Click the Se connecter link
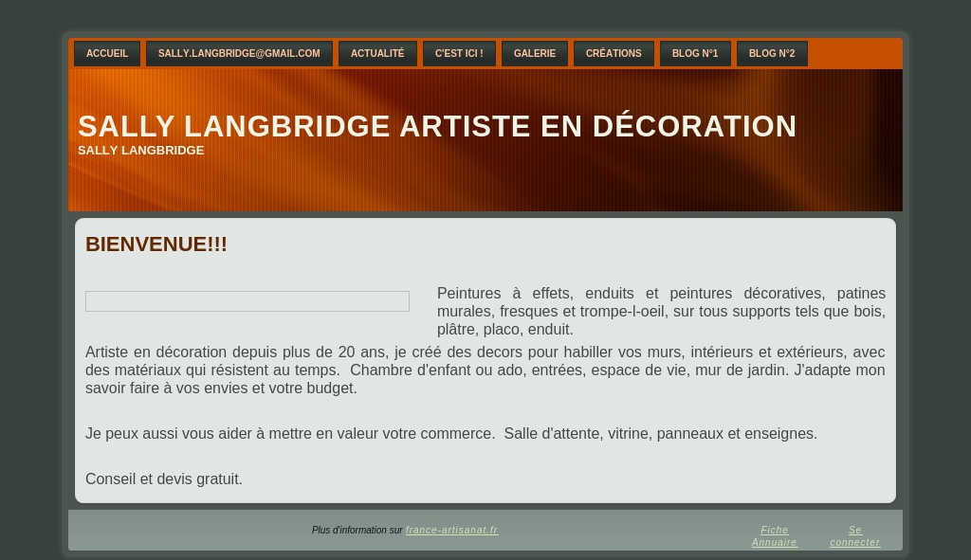This screenshot has width=971, height=560. (x=855, y=536)
